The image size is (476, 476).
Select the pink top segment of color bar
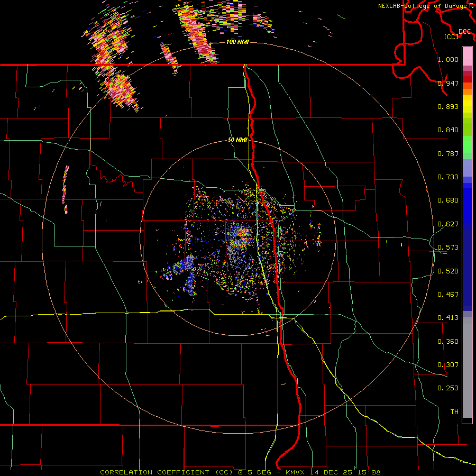(x=467, y=56)
